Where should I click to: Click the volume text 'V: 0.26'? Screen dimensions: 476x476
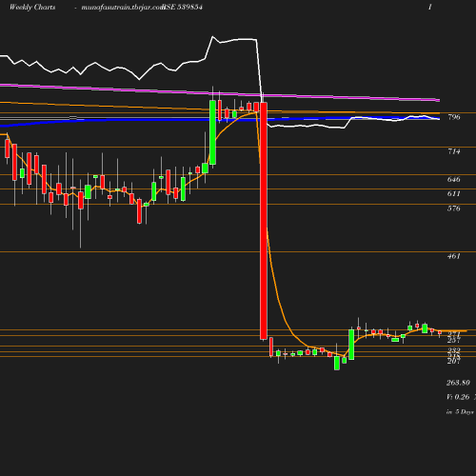click(458, 397)
